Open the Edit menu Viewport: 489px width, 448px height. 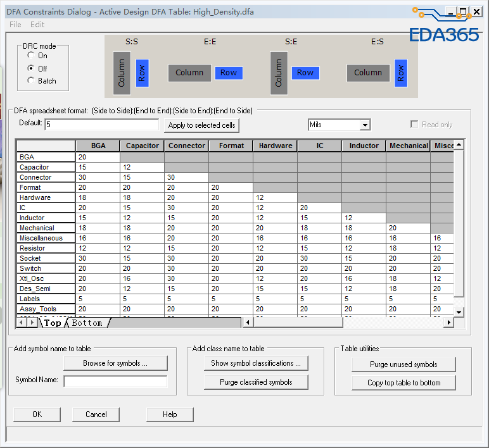pyautogui.click(x=37, y=24)
